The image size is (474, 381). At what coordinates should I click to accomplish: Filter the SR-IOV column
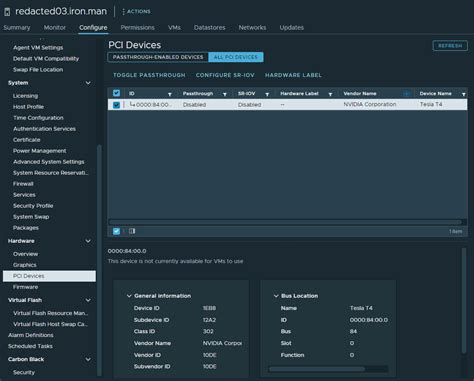tap(267, 94)
